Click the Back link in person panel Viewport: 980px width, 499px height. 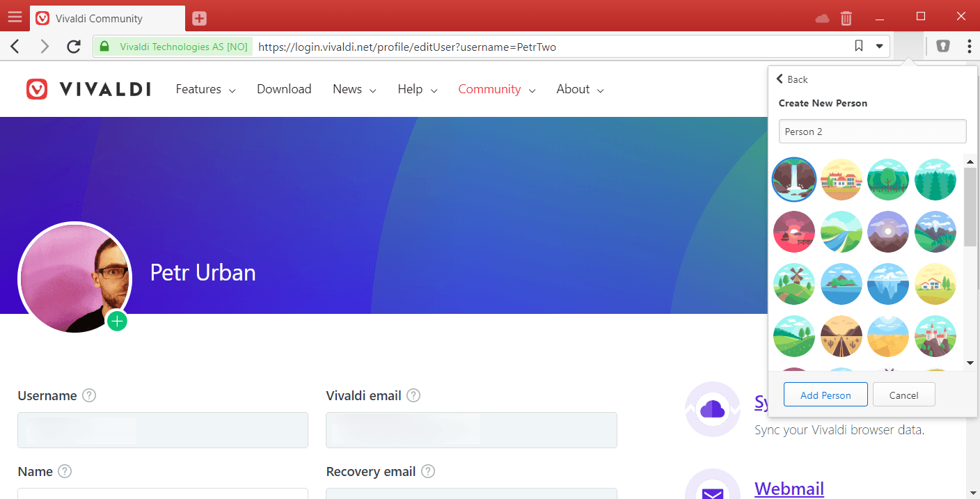(792, 79)
